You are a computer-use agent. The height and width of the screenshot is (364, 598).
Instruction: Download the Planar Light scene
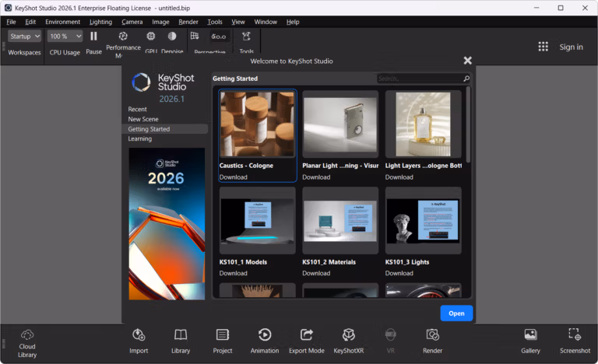click(316, 177)
